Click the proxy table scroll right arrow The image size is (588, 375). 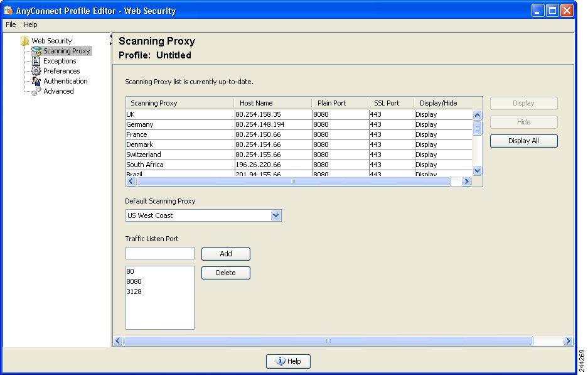pos(466,182)
